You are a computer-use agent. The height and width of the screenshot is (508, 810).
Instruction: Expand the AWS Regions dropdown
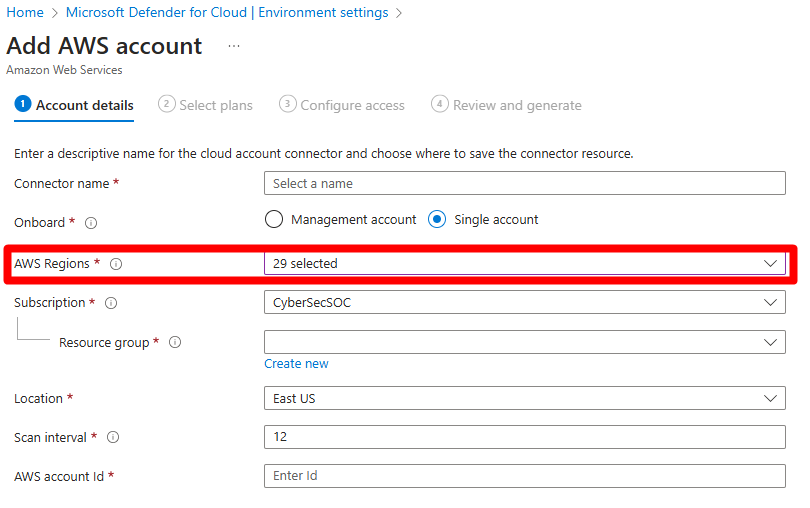[x=525, y=264]
